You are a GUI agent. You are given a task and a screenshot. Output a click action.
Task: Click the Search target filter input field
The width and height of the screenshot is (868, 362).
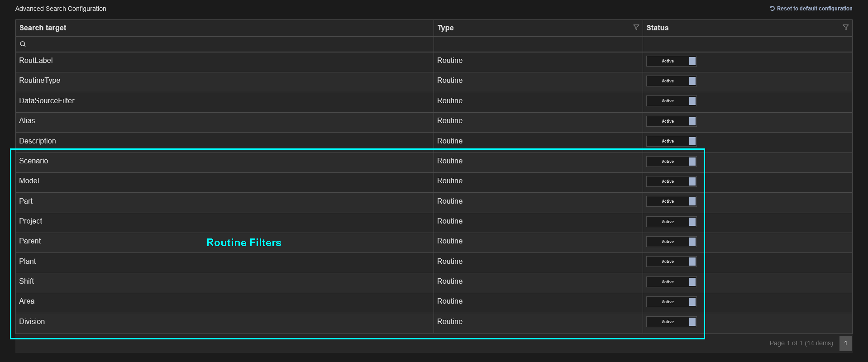point(226,44)
